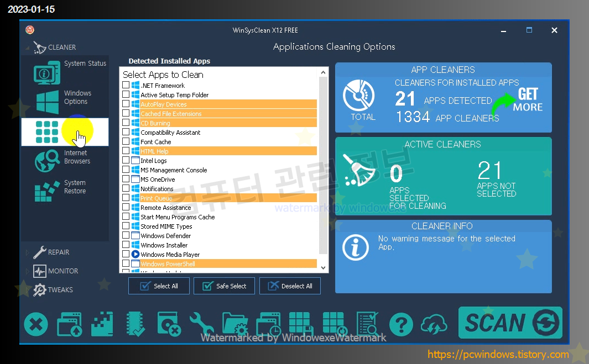Image resolution: width=589 pixels, height=364 pixels.
Task: Click the wrench repair tool icon
Action: click(201, 324)
